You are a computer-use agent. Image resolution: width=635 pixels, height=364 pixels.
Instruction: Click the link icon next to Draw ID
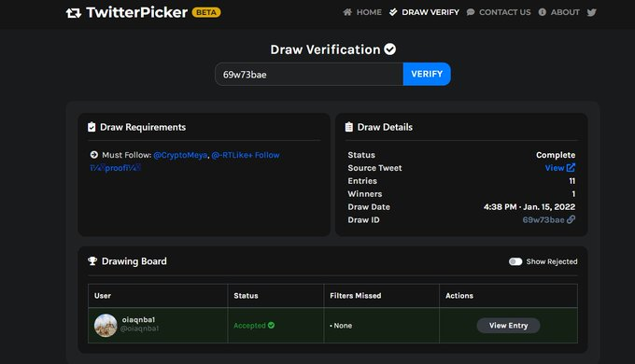571,219
